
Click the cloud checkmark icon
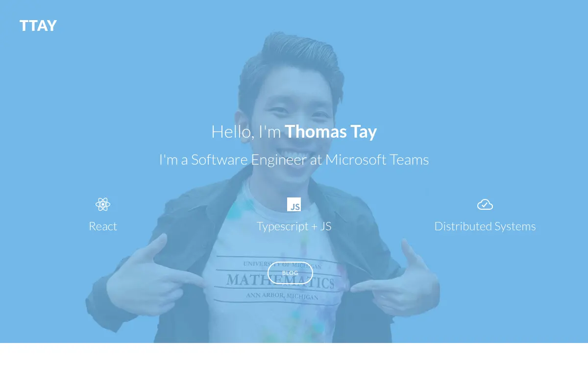(485, 204)
